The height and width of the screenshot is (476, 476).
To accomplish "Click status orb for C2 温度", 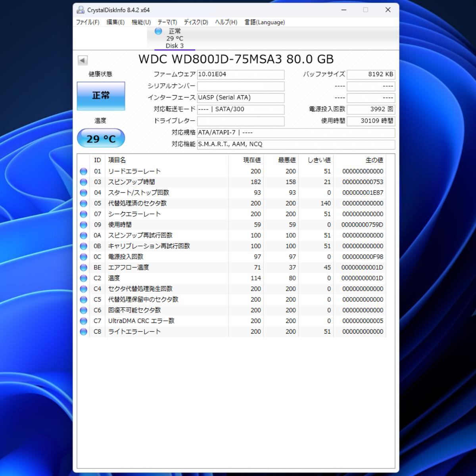I will coord(83,278).
